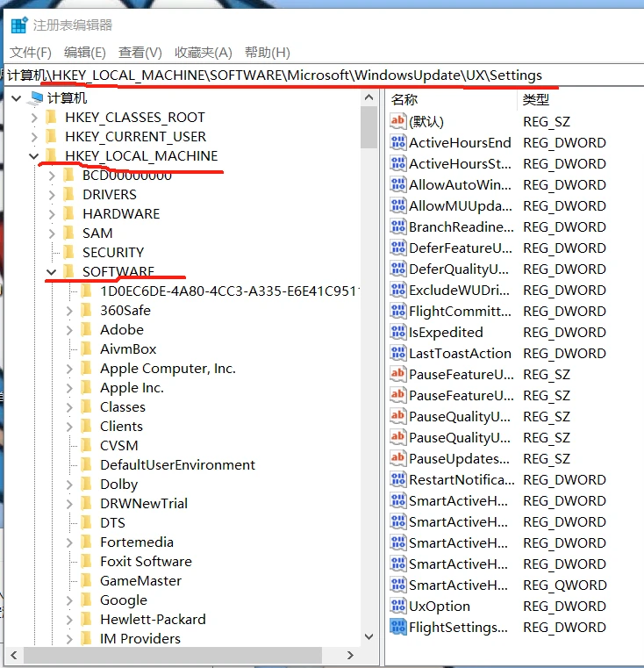The height and width of the screenshot is (668, 644).
Task: Expand the DRIVERS key
Action: pos(52,195)
